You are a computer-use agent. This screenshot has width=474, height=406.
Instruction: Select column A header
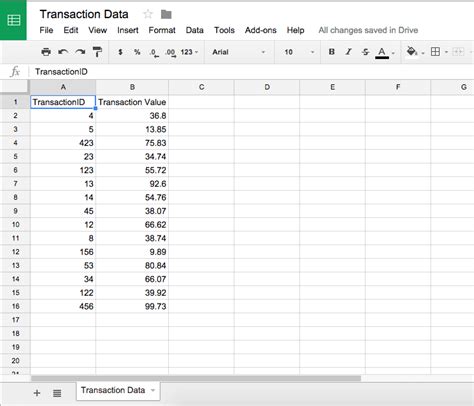[x=63, y=87]
